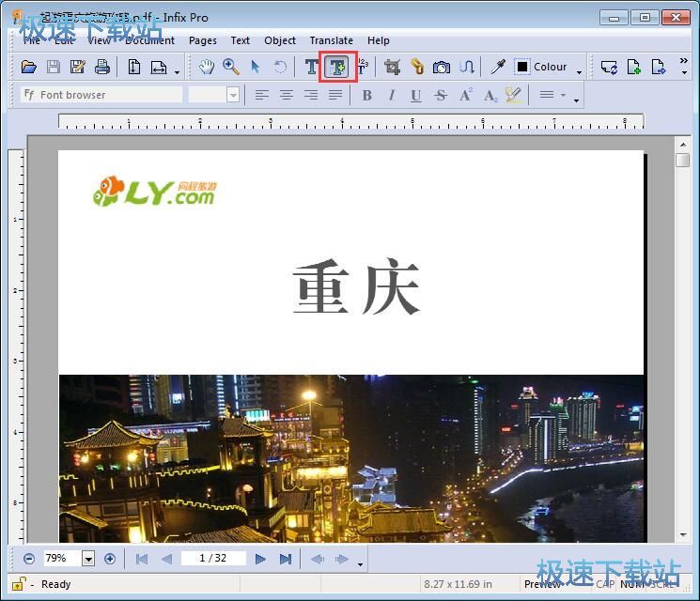Screen dimensions: 700x601
Task: Open the Object menu
Action: click(280, 40)
